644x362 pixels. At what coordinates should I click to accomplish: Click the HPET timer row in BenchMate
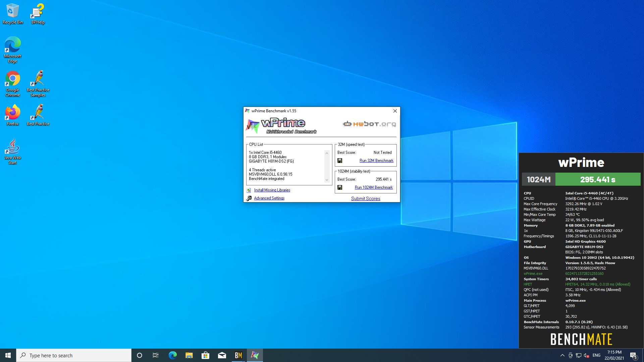[x=577, y=284]
